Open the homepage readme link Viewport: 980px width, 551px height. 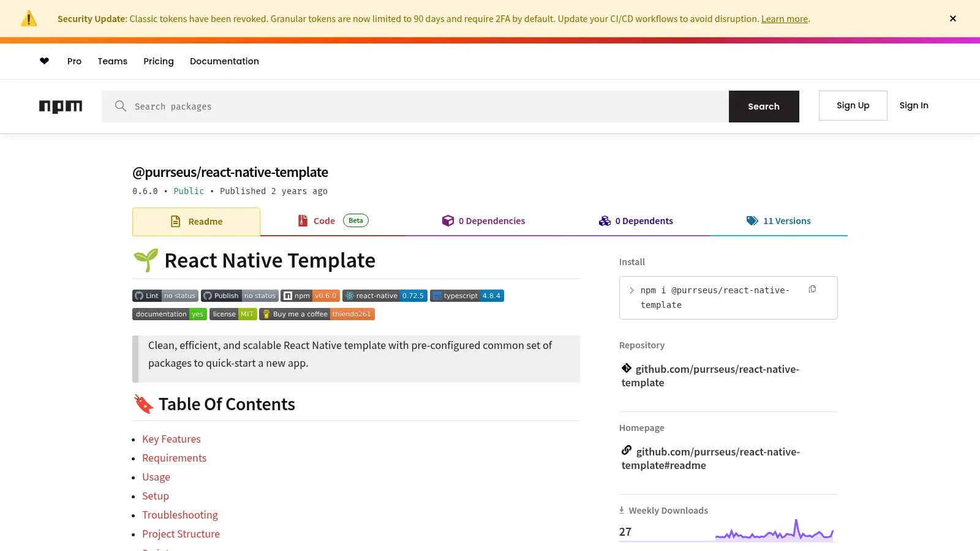(x=710, y=459)
